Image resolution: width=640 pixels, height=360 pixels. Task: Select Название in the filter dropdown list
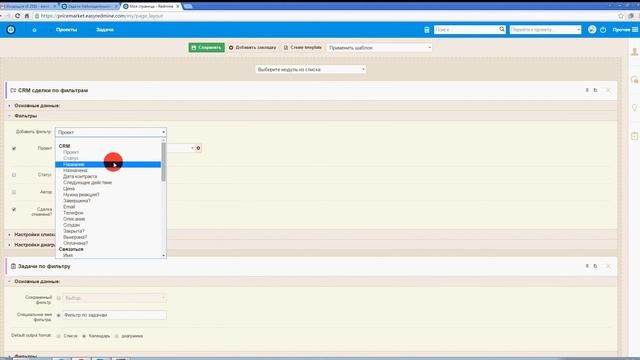108,164
